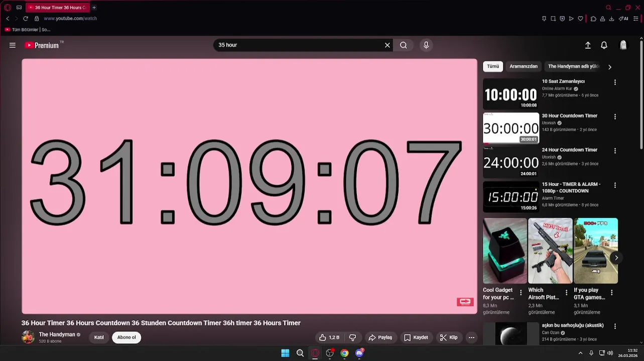644x361 pixels.
Task: Select the Tümü filter chip
Action: pos(493,66)
